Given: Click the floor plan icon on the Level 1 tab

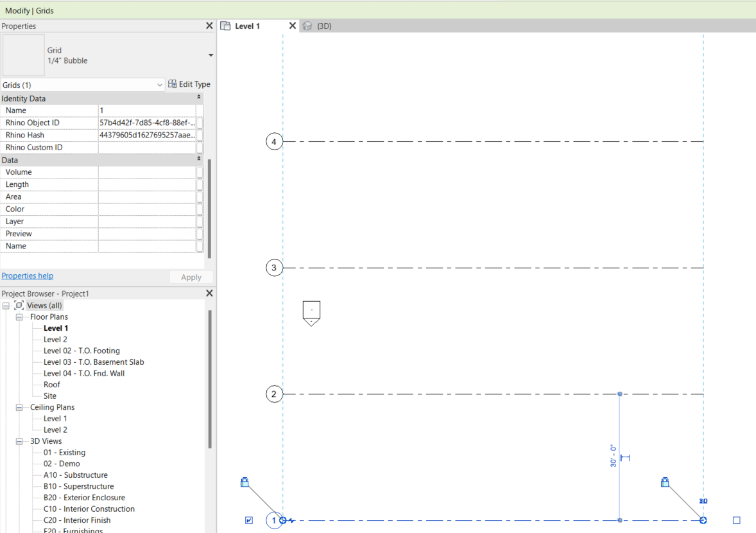Looking at the screenshot, I should click(x=225, y=26).
